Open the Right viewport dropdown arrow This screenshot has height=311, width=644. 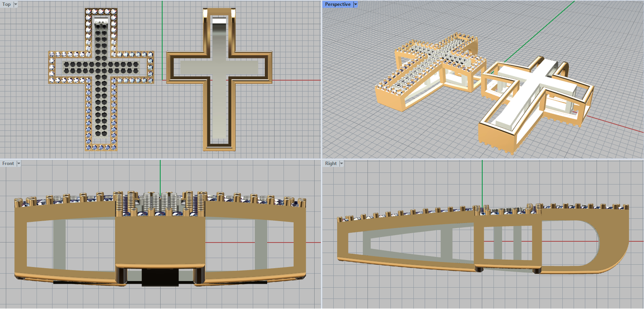tap(341, 164)
